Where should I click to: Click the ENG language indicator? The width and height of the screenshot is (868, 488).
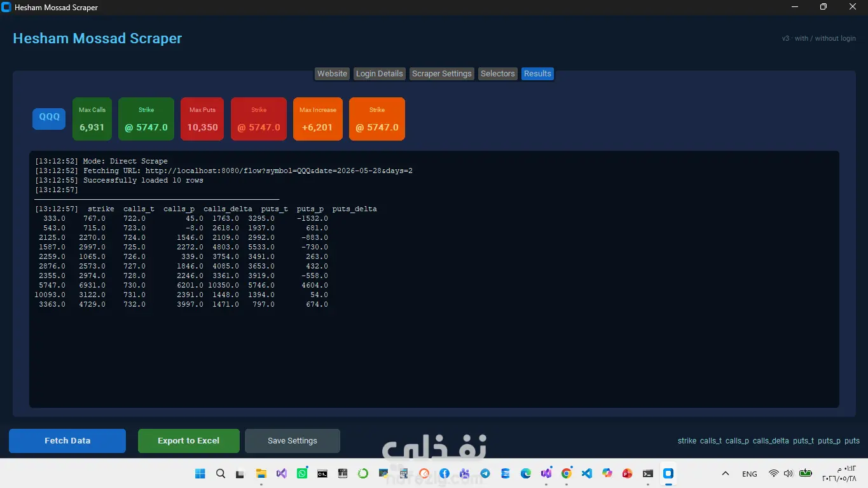point(750,474)
